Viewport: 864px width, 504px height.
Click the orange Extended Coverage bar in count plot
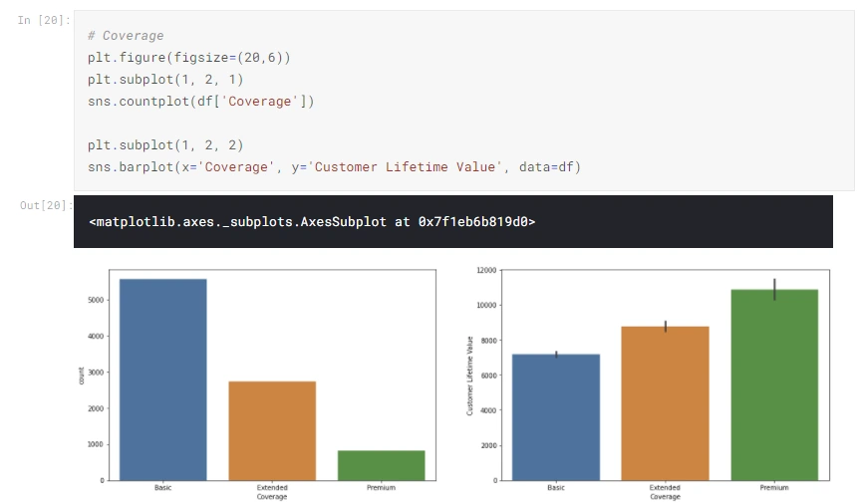point(272,431)
